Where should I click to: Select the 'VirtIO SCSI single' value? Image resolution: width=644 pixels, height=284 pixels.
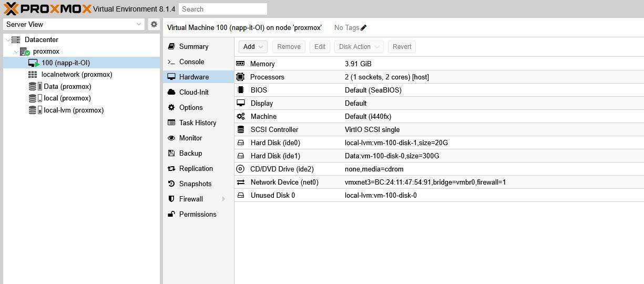click(x=372, y=129)
